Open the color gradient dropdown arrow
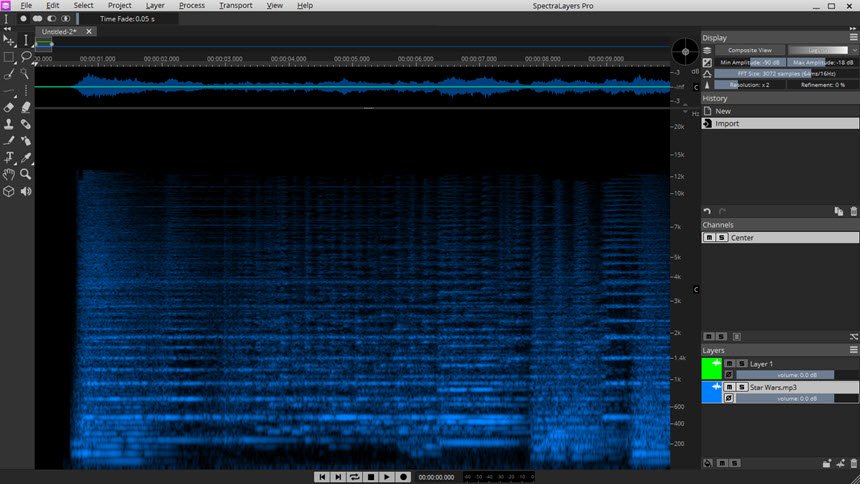The width and height of the screenshot is (860, 484). 855,50
